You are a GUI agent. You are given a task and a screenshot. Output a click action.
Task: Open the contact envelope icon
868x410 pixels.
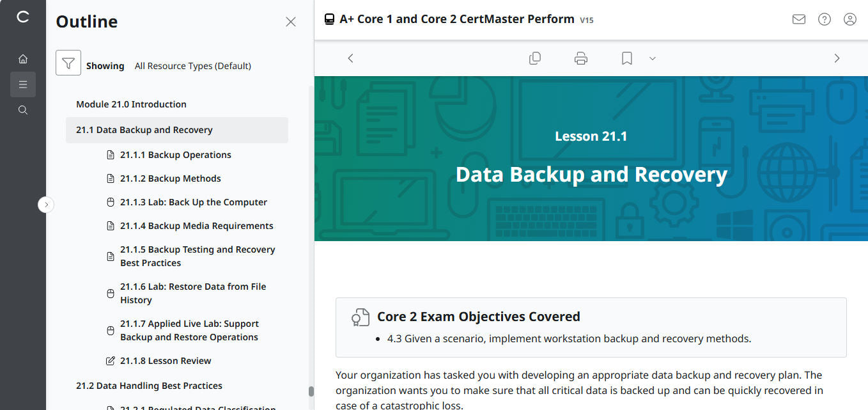pyautogui.click(x=798, y=19)
